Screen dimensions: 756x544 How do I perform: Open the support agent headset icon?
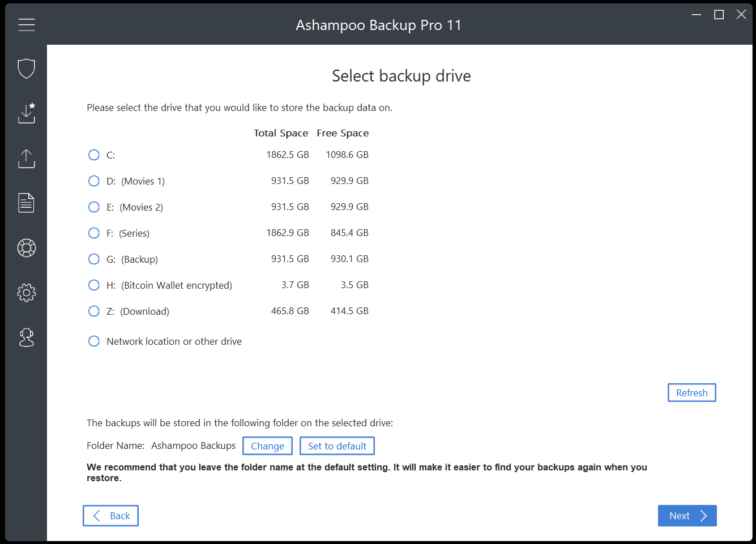[x=27, y=337]
